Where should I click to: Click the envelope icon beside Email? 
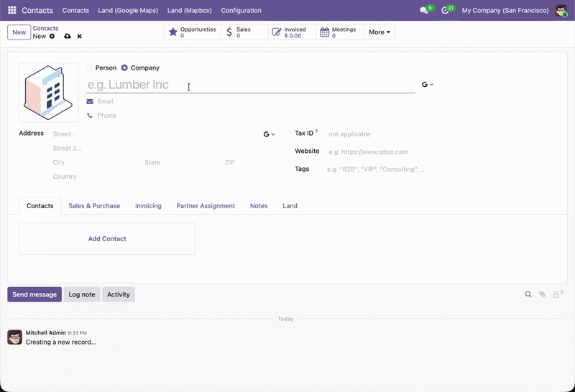click(x=90, y=101)
